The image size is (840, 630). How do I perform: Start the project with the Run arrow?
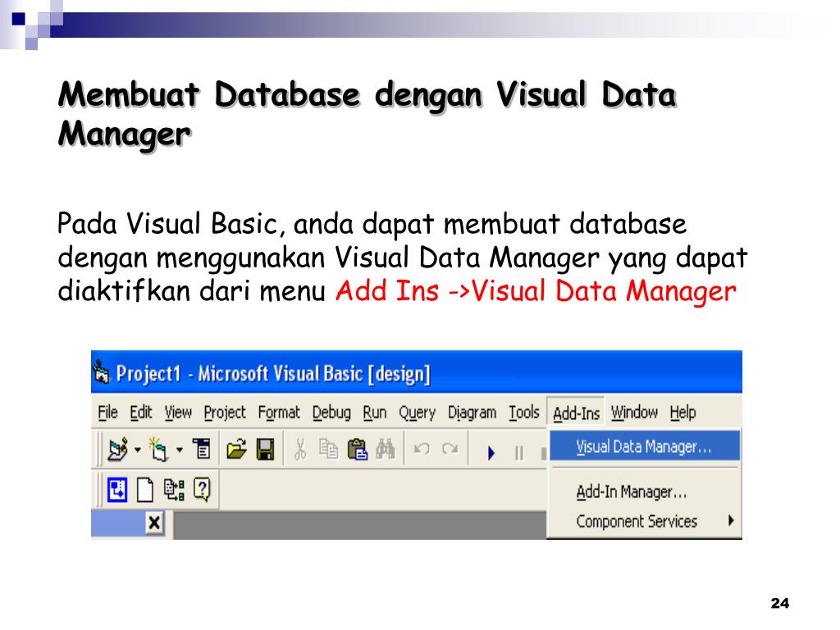[491, 453]
